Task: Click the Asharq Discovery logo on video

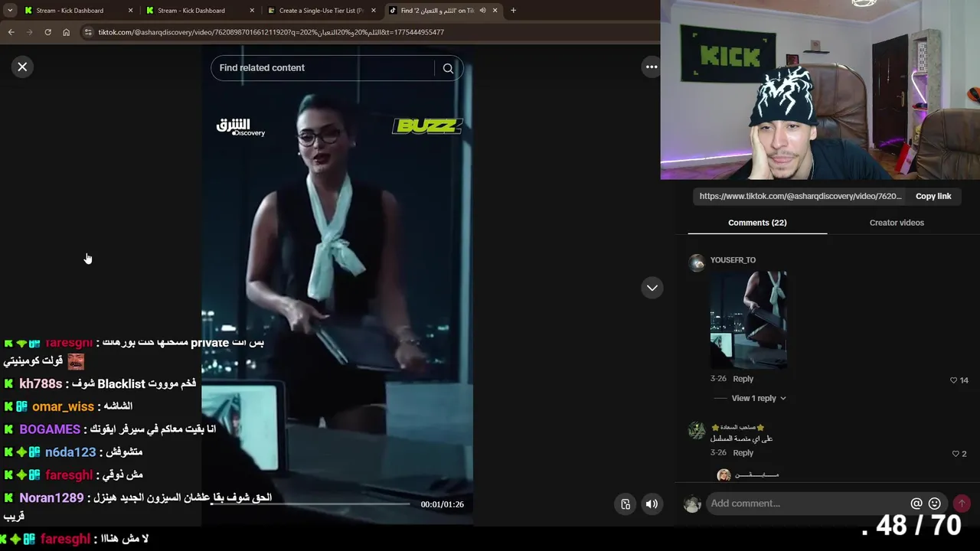Action: coord(240,127)
